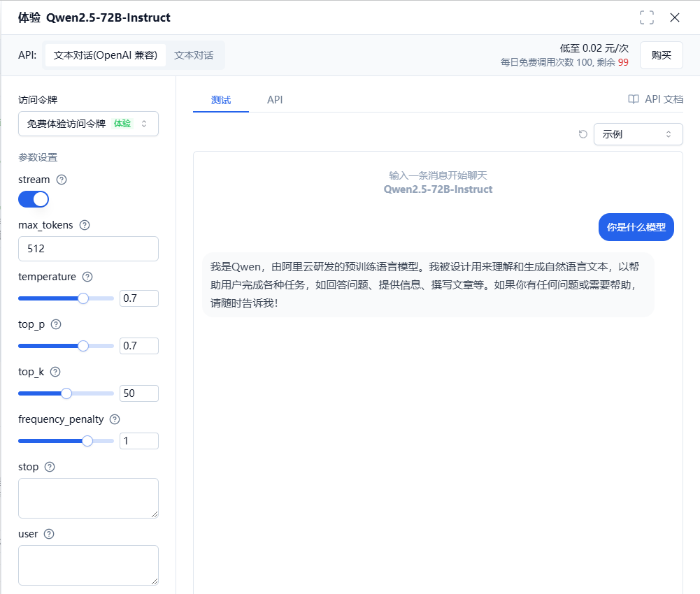Click help icon next to top_p

point(56,324)
